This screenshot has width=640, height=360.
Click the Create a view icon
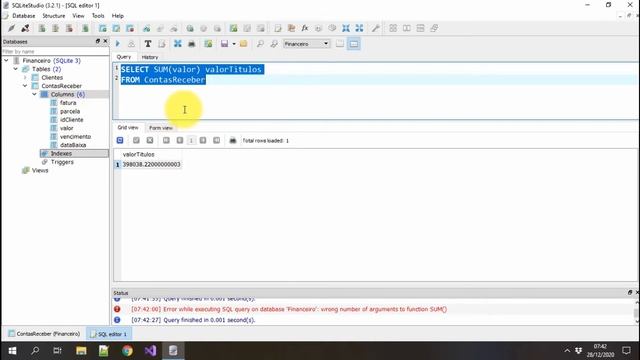pos(233,28)
